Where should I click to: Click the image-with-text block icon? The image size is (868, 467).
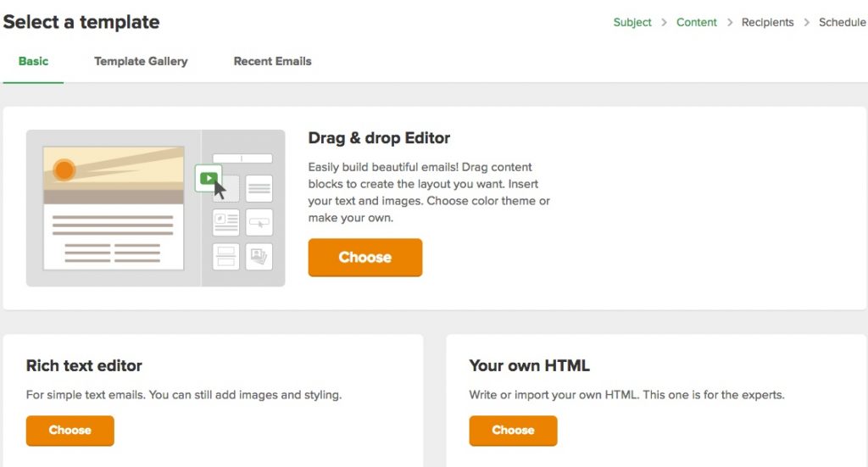226,222
